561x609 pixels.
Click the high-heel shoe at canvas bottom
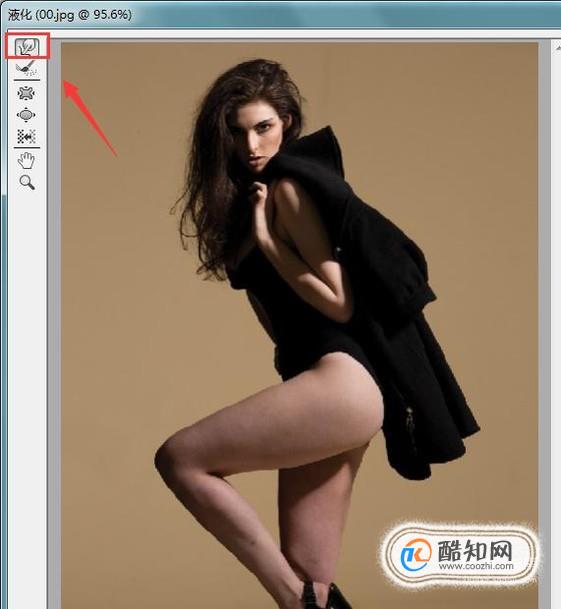(326, 595)
